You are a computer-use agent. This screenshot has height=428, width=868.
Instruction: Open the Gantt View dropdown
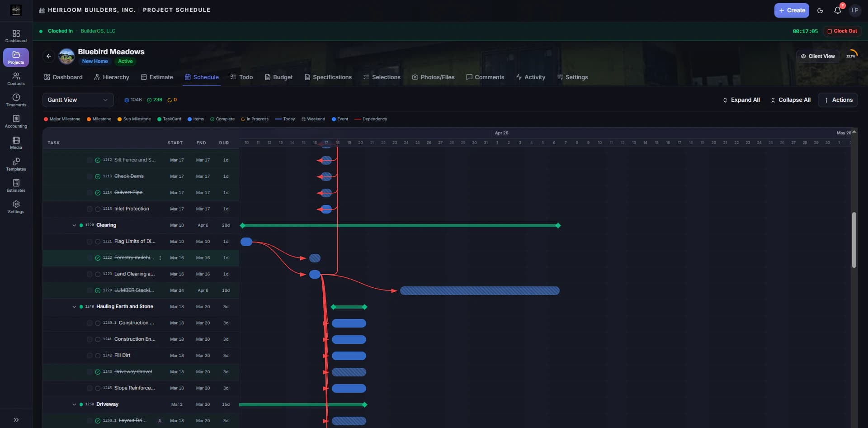(78, 100)
